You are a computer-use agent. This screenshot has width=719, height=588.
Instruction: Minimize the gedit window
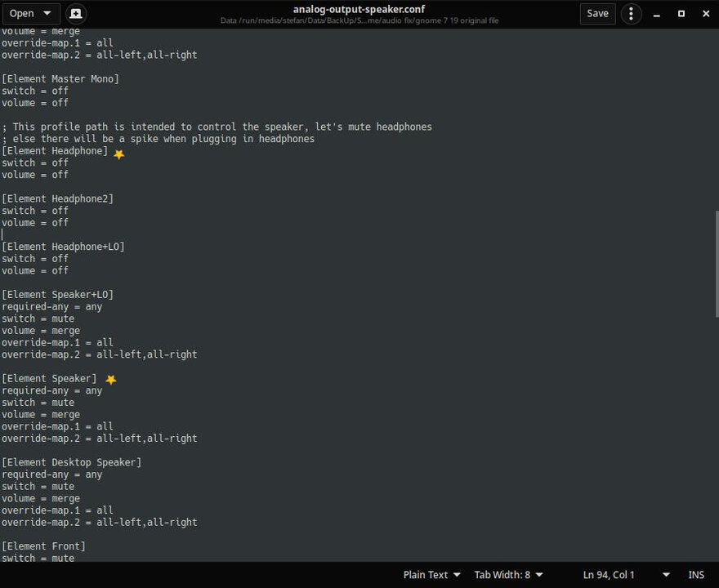point(657,14)
